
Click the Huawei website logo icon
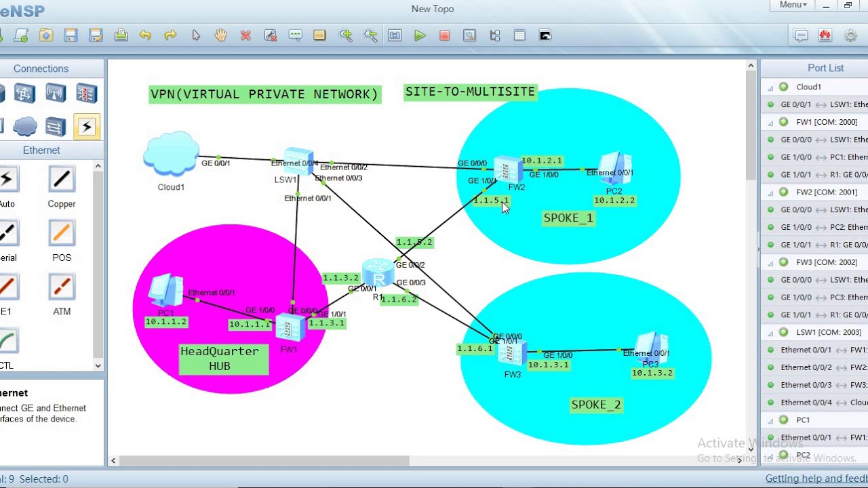825,35
